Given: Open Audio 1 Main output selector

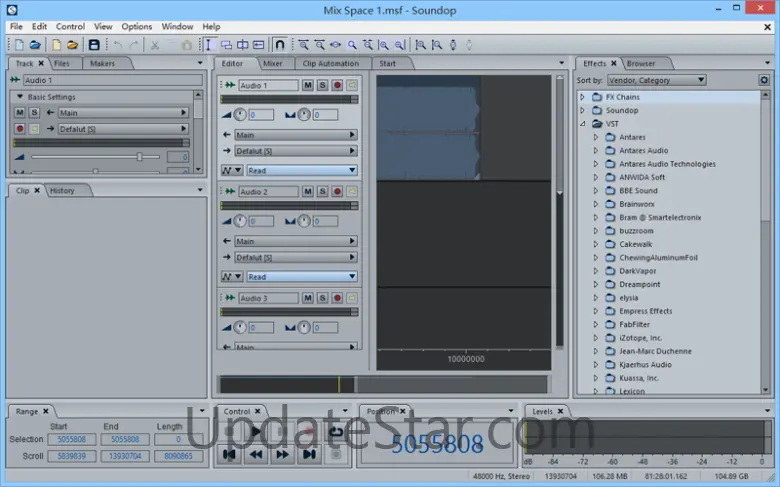Looking at the screenshot, I should pos(295,135).
